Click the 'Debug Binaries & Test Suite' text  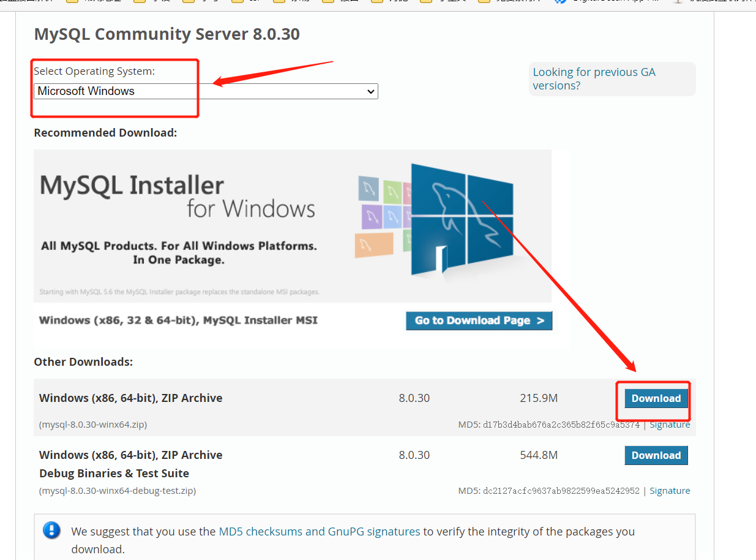[114, 473]
